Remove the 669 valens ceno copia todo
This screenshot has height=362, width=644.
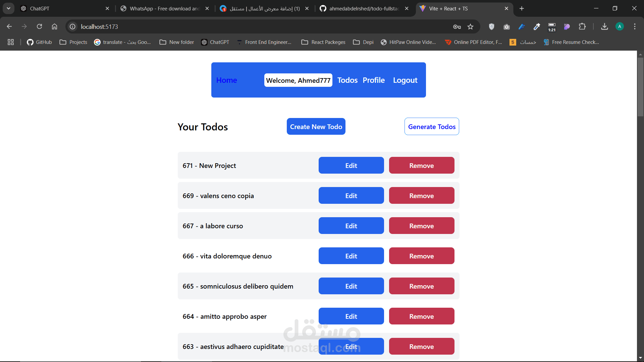(421, 195)
